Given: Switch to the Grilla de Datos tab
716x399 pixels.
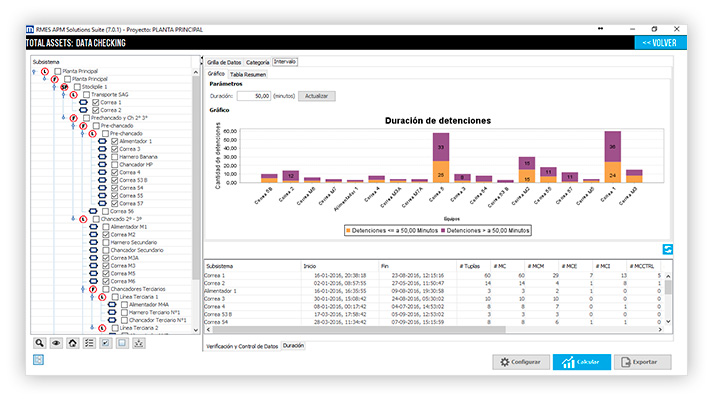Looking at the screenshot, I should click(x=224, y=62).
